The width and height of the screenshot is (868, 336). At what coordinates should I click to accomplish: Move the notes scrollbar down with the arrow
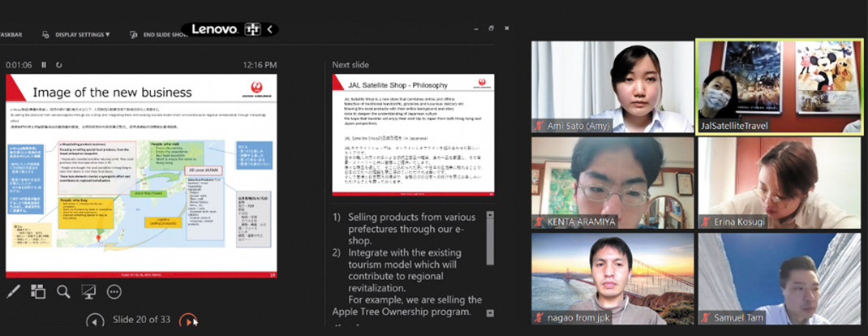[490, 313]
